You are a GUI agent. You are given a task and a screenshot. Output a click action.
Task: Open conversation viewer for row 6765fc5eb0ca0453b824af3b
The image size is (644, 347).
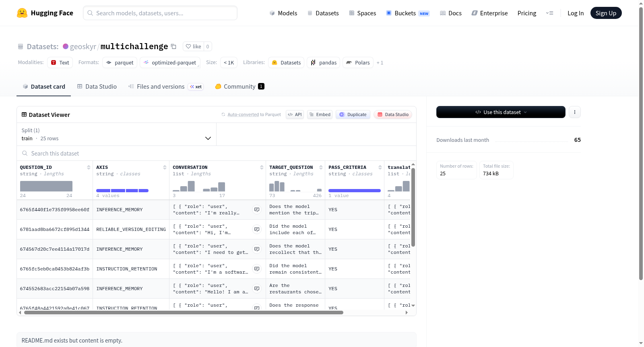click(257, 269)
